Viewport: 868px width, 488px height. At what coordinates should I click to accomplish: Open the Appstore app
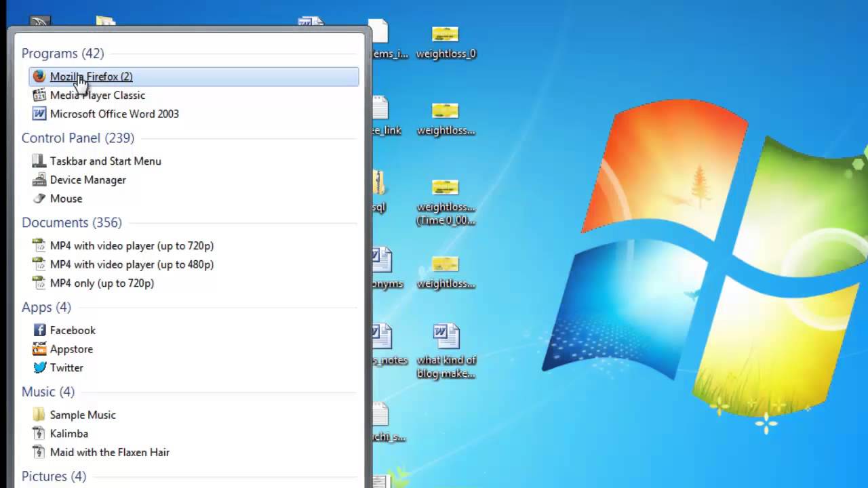[x=71, y=348]
